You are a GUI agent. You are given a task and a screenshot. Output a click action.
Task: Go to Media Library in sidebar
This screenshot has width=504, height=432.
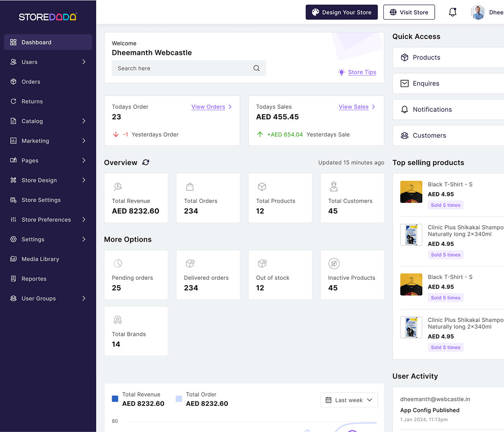point(40,259)
